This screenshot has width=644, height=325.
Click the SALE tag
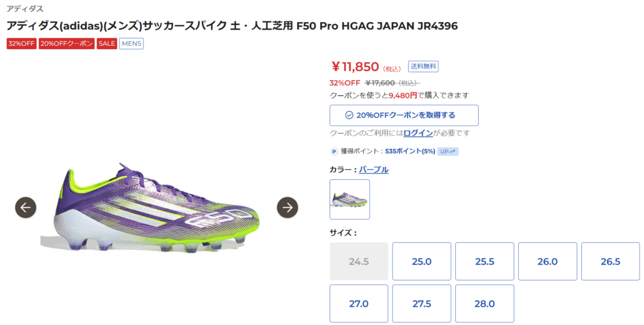[107, 43]
